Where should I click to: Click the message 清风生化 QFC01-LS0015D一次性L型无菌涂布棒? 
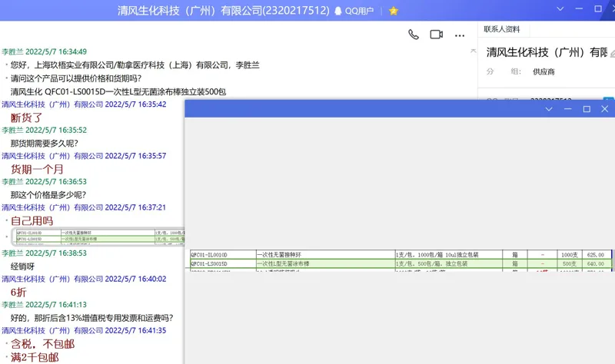(118, 91)
